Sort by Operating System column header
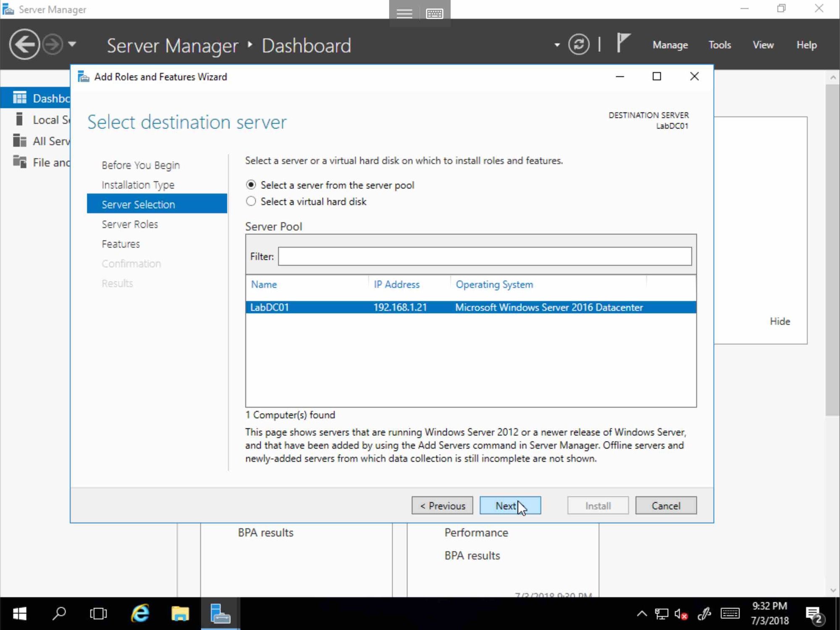840x630 pixels. [x=494, y=285]
